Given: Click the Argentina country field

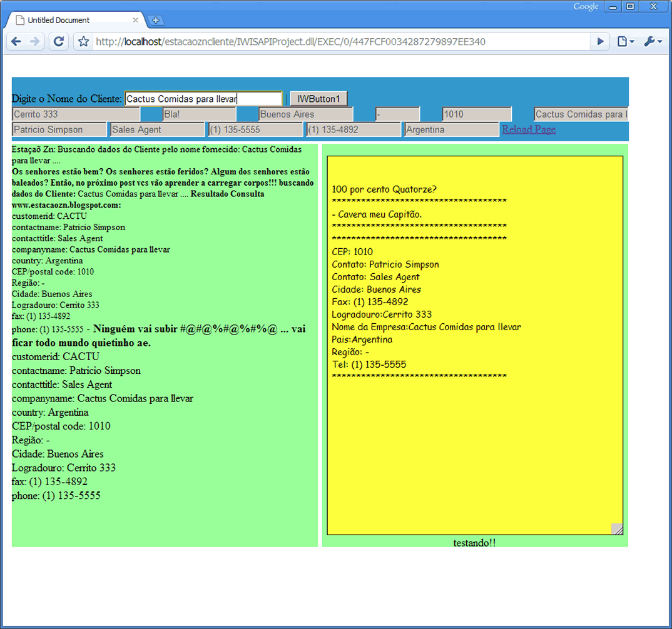Looking at the screenshot, I should [452, 129].
